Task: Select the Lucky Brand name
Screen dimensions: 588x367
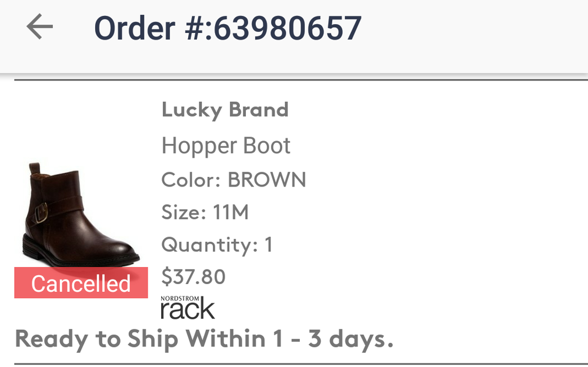Action: click(x=225, y=110)
